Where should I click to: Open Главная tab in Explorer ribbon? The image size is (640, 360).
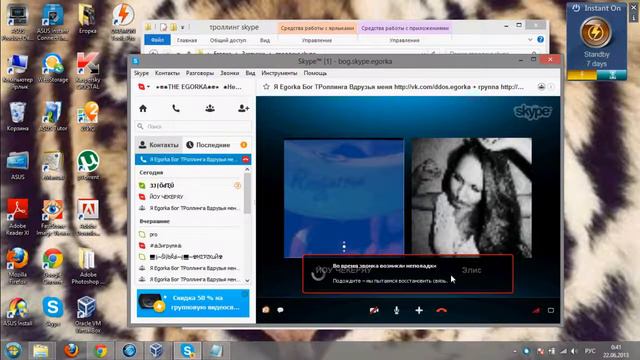pyautogui.click(x=187, y=40)
